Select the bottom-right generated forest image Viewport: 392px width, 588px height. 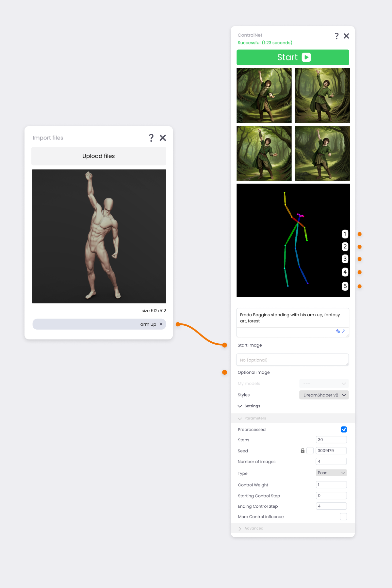pyautogui.click(x=322, y=154)
